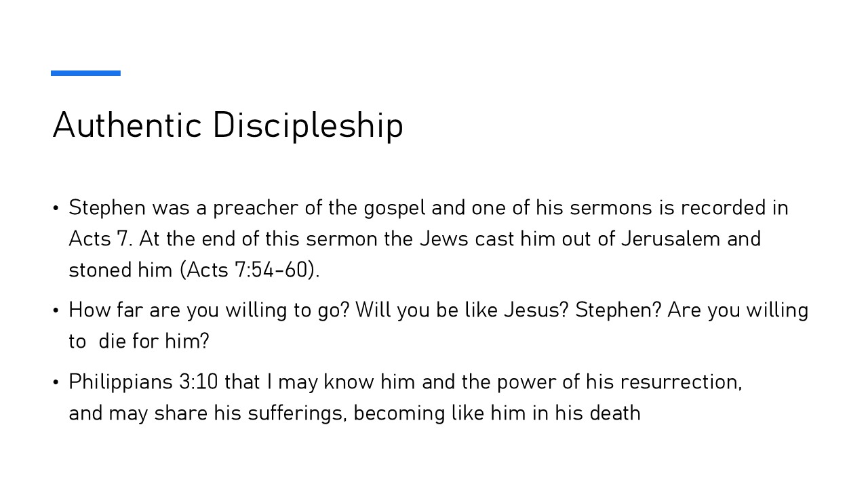Click the word 'Authentic' in the title
This screenshot has width=868, height=488.
(x=127, y=125)
